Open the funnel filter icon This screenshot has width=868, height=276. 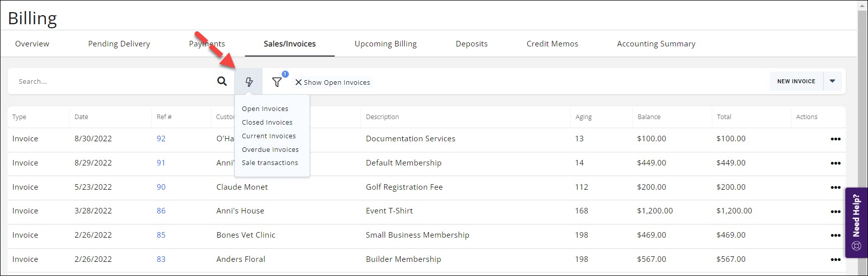[x=277, y=82]
